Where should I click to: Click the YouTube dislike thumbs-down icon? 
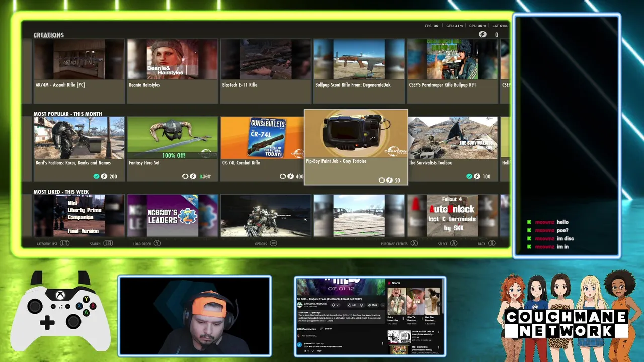click(x=362, y=305)
